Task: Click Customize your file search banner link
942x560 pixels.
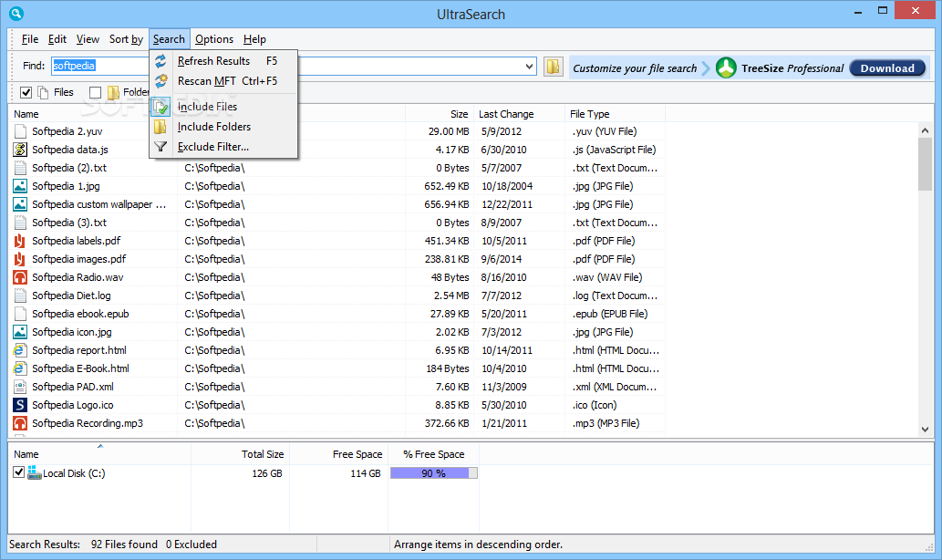Action: pos(635,67)
